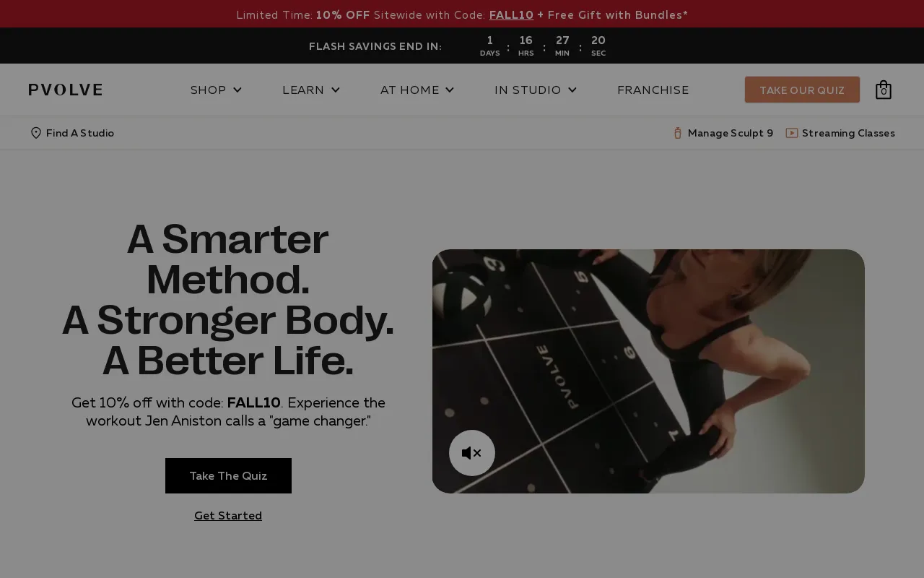
Task: Unmute the hero video
Action: [x=472, y=453]
